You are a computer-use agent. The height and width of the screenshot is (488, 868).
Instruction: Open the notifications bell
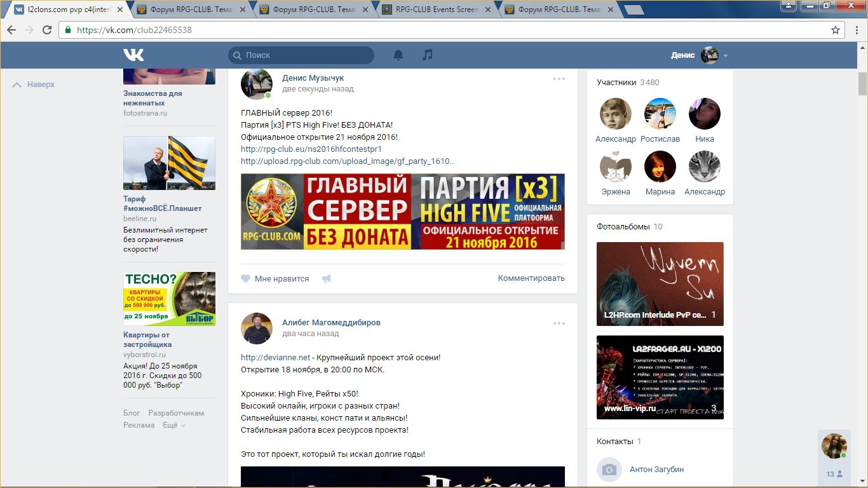[398, 55]
